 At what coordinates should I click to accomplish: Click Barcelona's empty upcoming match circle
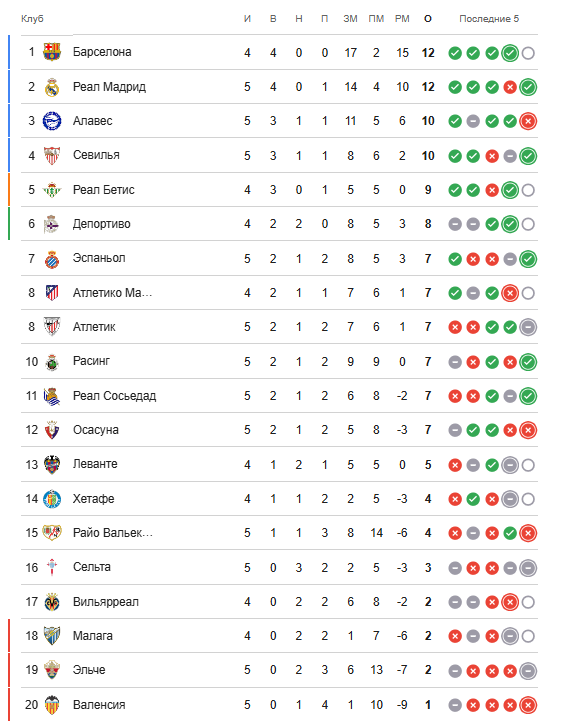(x=528, y=53)
